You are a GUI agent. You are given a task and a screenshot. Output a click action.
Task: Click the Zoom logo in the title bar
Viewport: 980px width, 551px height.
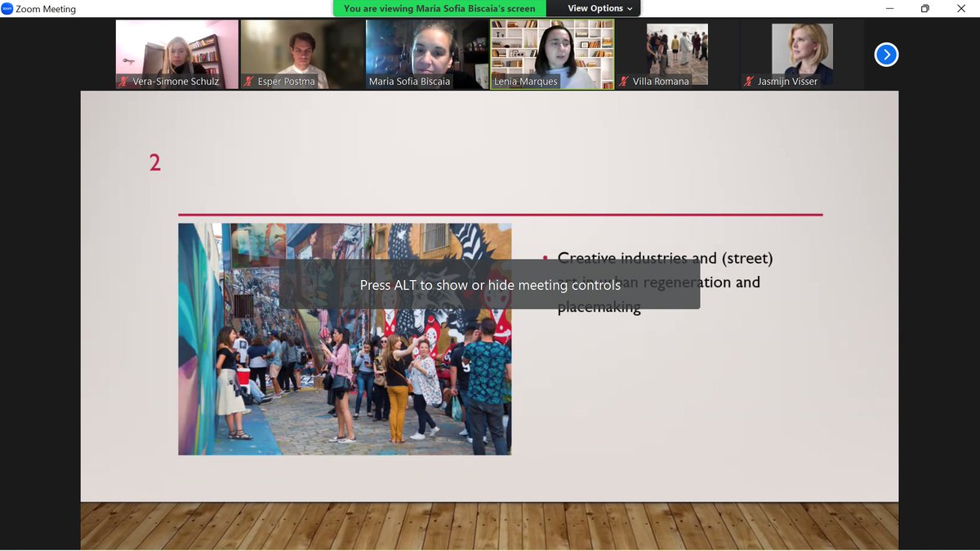tap(8, 8)
